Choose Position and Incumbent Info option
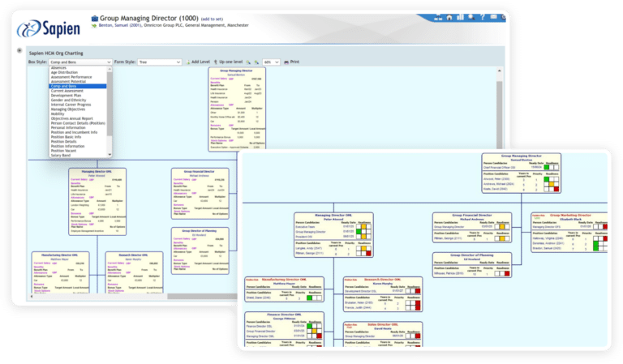Viewport: 623px width, 364px height. pyautogui.click(x=78, y=132)
